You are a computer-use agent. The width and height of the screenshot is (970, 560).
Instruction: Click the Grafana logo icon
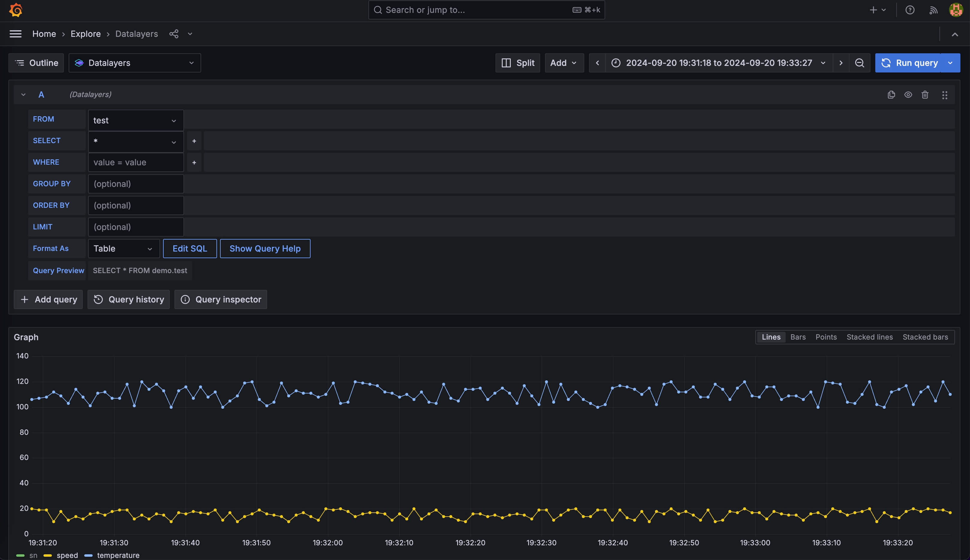coord(16,10)
